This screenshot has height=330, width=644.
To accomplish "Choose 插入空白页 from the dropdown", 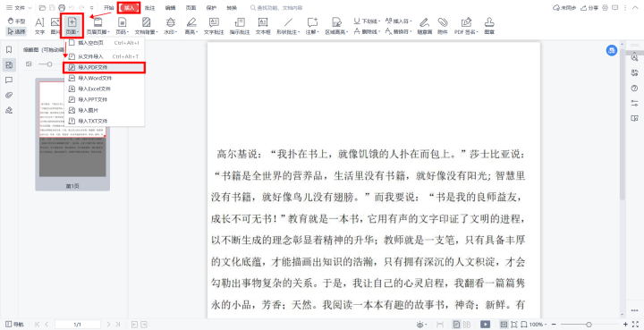I will tap(105, 43).
